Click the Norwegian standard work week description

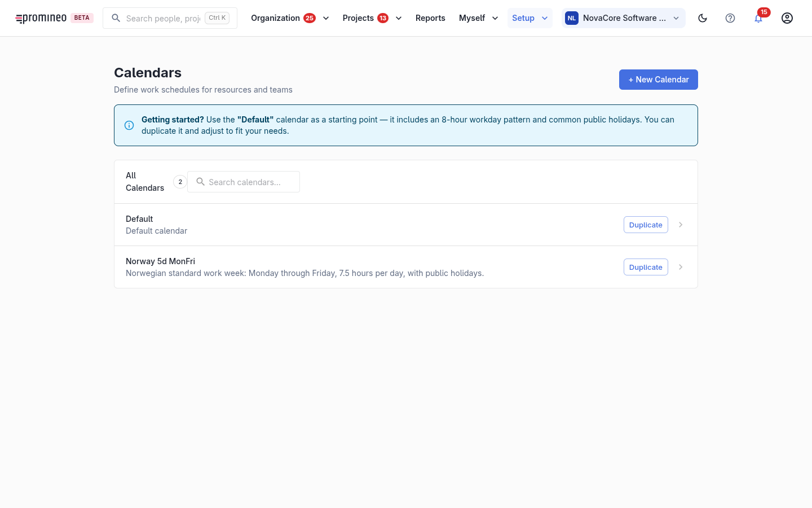click(x=304, y=273)
